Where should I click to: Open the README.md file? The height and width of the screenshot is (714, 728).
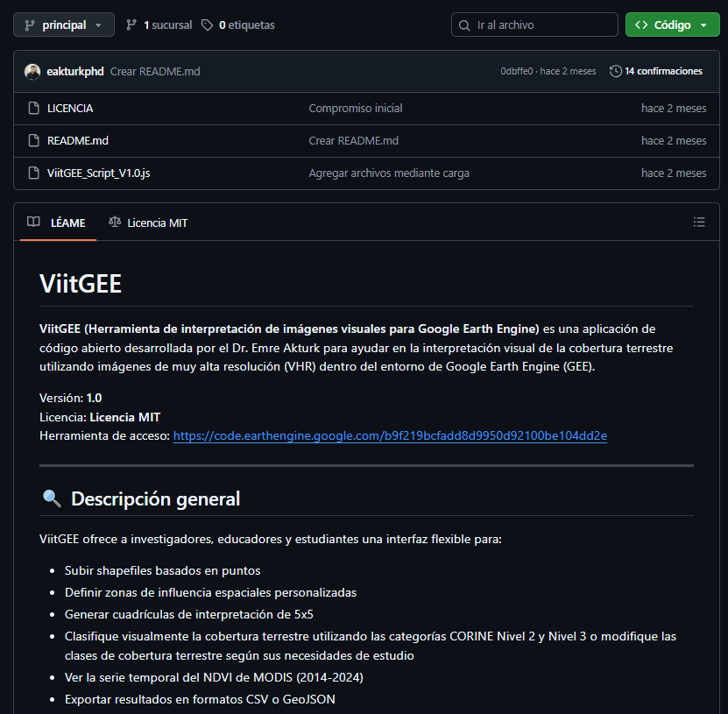coord(78,141)
